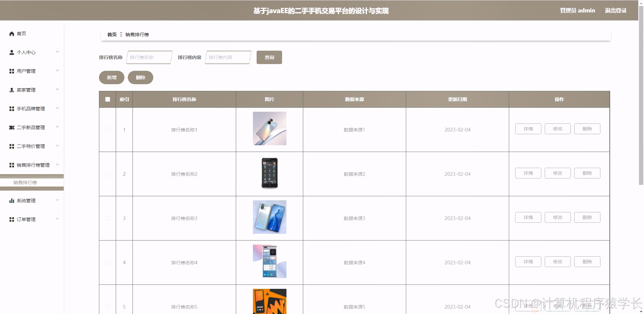
Task: Click 详情 for 排行榜名称2
Action: click(528, 173)
